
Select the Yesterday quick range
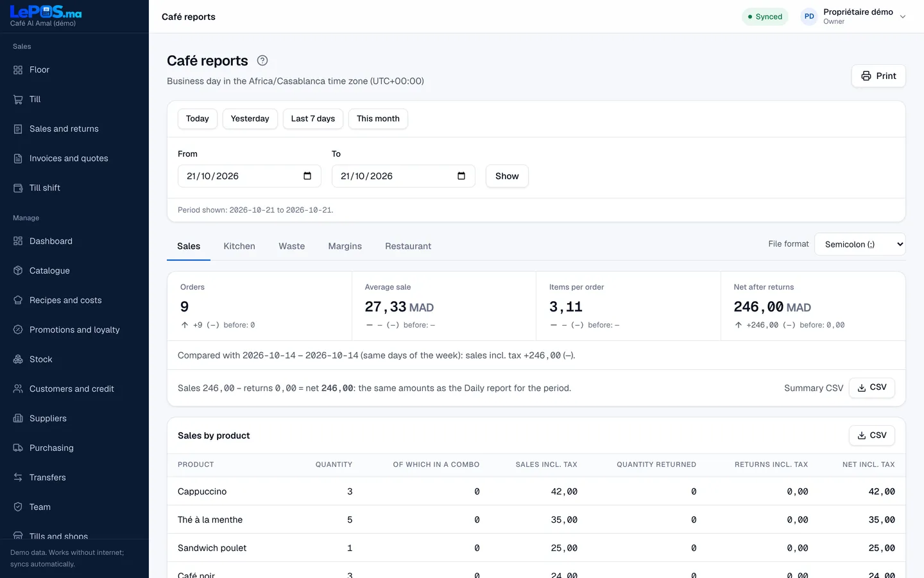[x=250, y=119]
